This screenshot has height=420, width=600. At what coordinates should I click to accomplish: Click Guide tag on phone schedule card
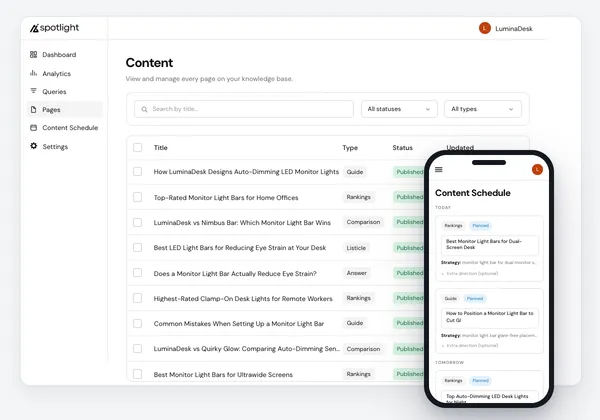pyautogui.click(x=450, y=298)
